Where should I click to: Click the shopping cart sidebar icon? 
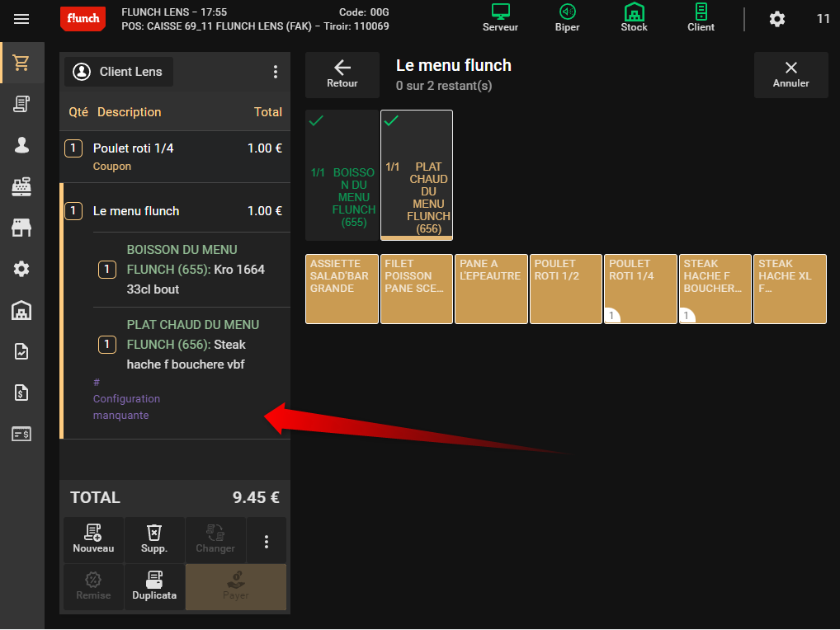click(21, 63)
